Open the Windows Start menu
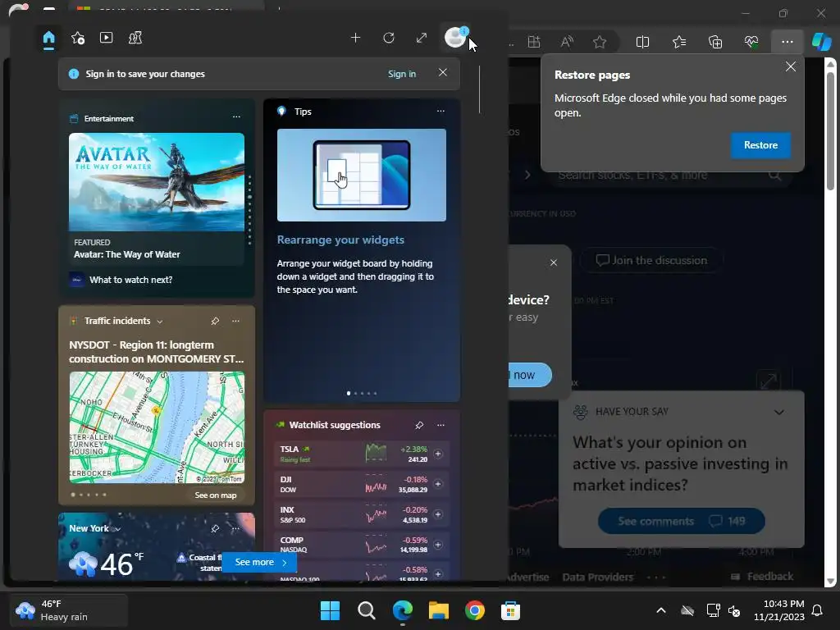 pyautogui.click(x=330, y=610)
